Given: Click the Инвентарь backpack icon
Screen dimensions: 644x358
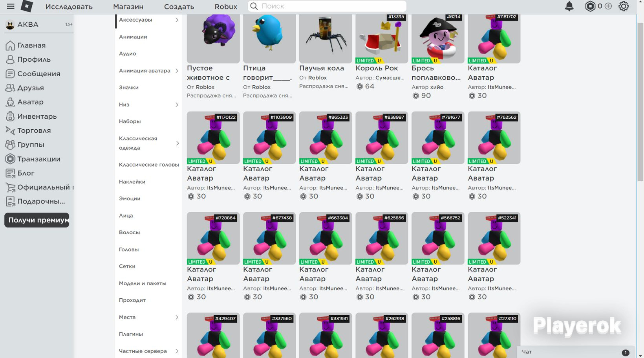Looking at the screenshot, I should click(x=10, y=116).
